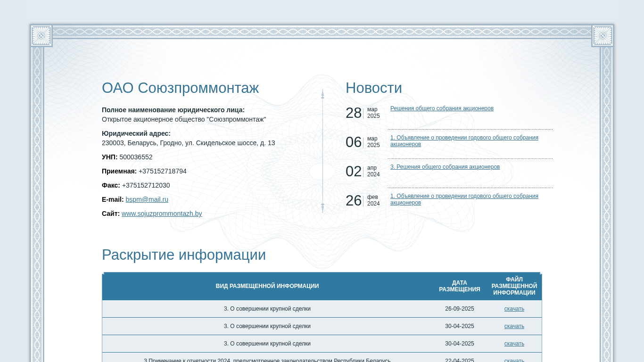This screenshot has width=644, height=362.
Task: Click the news date '06 мар 2025'
Action: click(x=363, y=142)
